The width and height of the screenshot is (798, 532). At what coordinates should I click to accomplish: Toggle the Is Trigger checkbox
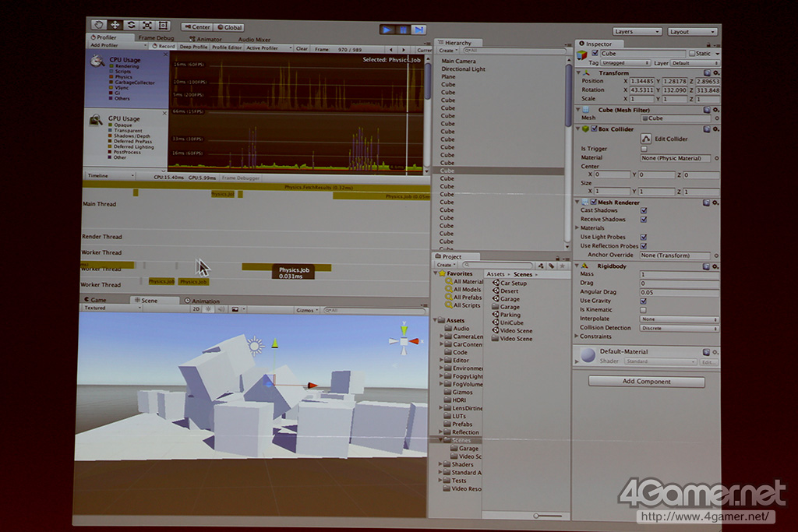[644, 149]
